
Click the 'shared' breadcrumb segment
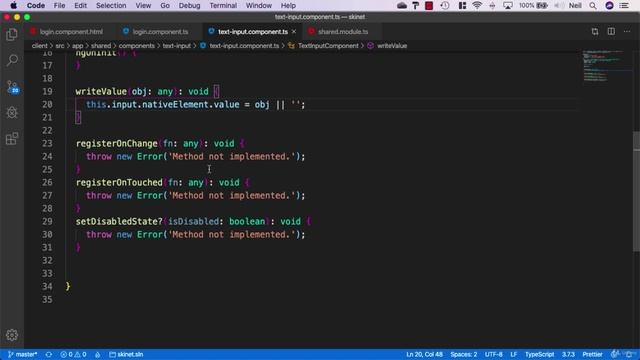(x=101, y=46)
